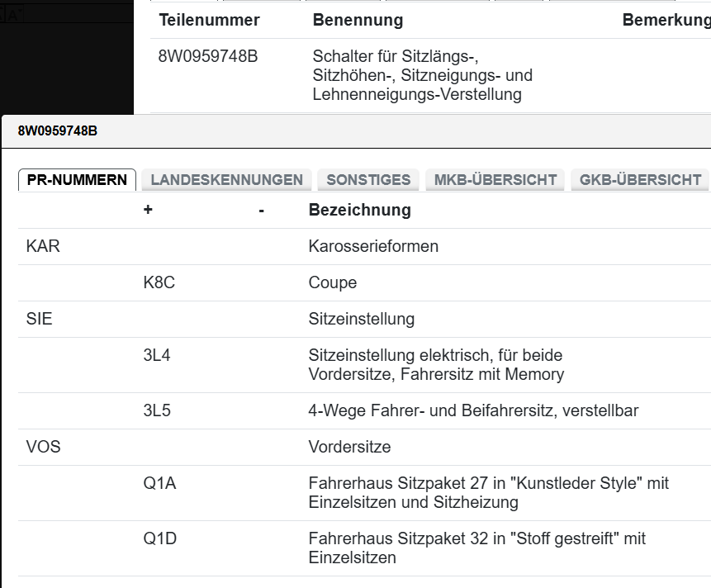This screenshot has height=588, width=711.
Task: Open the GKB-ÜBERSICHT tab
Action: point(640,180)
